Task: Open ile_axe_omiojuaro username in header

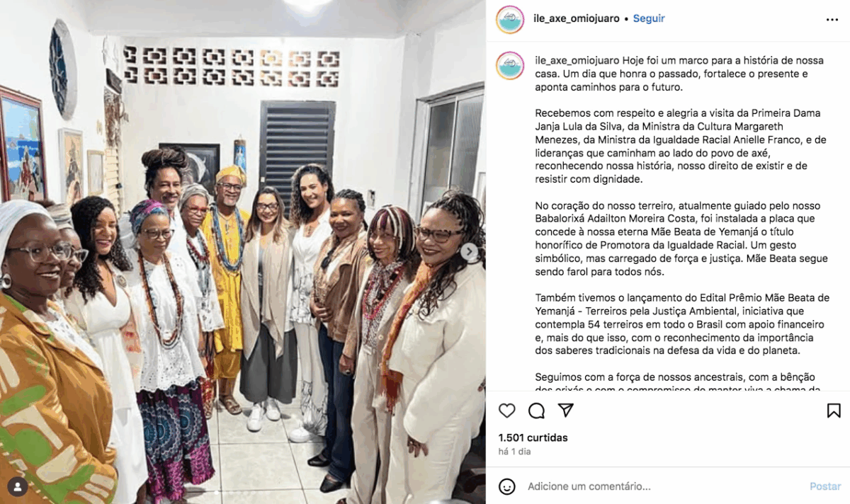Action: click(x=577, y=18)
